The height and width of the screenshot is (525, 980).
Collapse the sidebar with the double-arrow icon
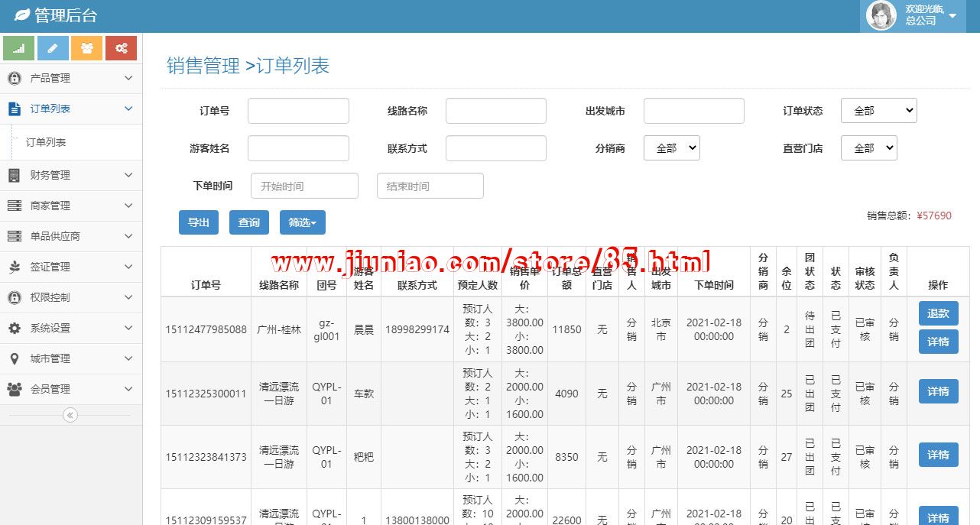pos(70,415)
